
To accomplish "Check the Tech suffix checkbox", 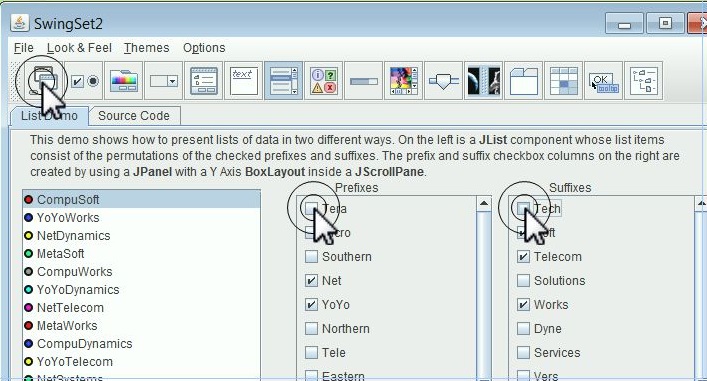I will 523,208.
